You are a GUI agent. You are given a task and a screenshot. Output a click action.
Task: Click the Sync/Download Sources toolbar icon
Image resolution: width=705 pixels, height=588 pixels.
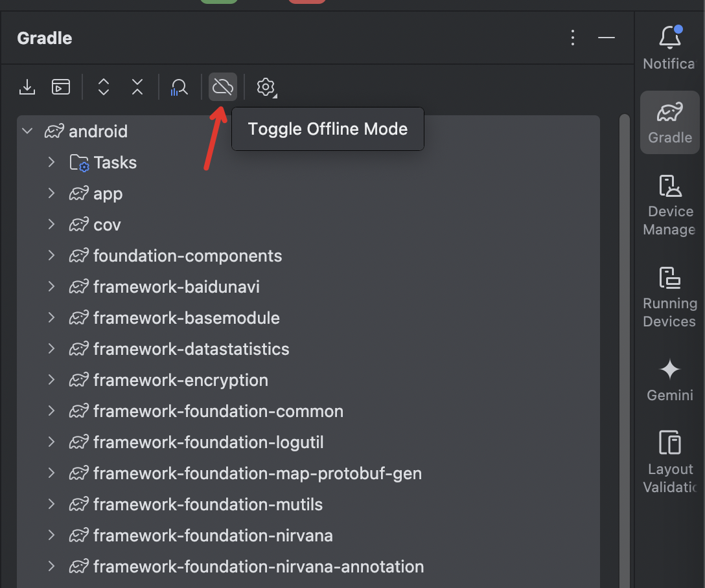click(x=27, y=87)
